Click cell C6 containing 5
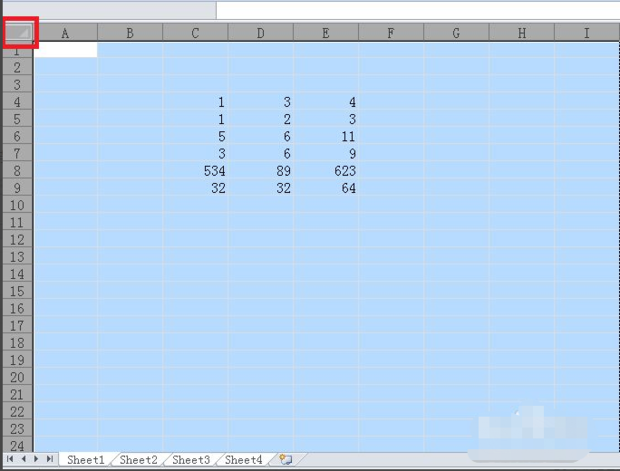The image size is (620, 471). pyautogui.click(x=195, y=136)
